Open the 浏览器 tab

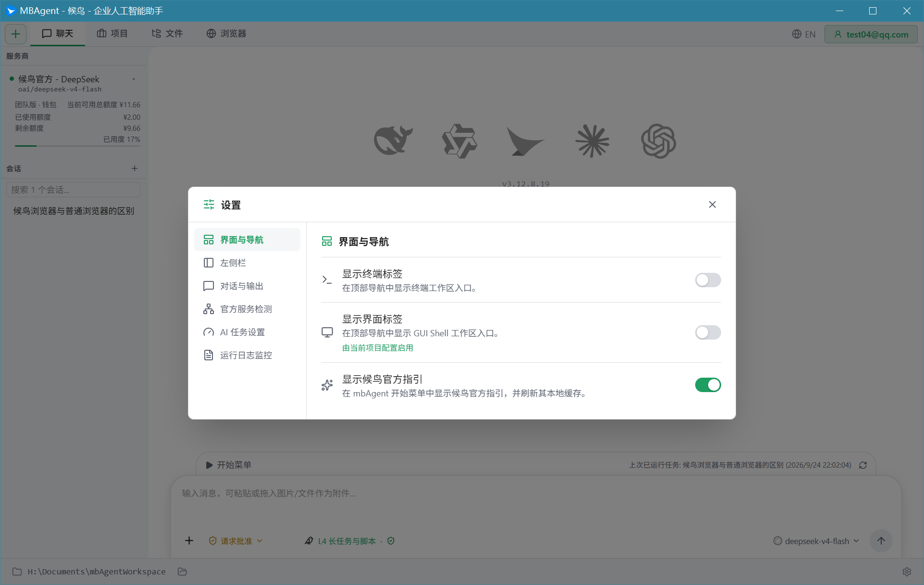(x=226, y=34)
